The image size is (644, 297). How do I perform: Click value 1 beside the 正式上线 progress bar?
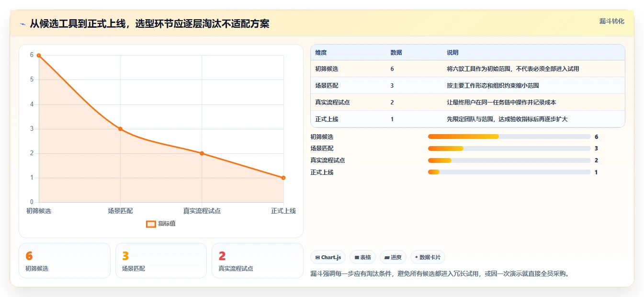[x=596, y=172]
